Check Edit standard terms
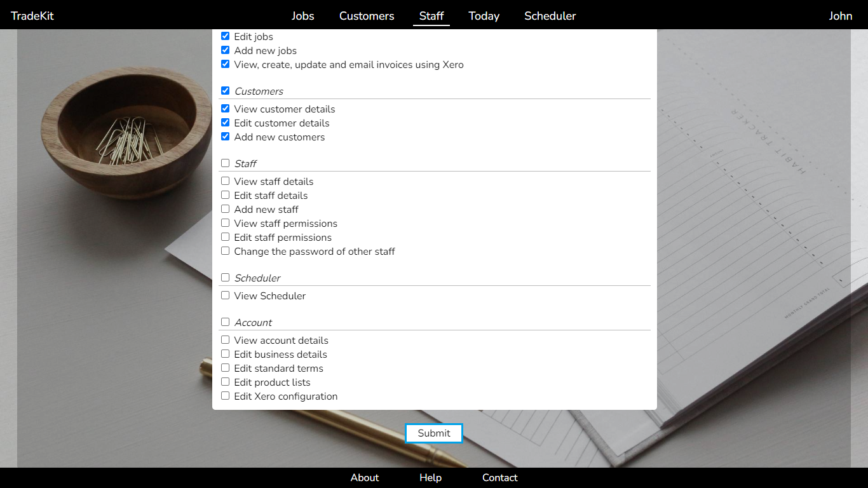 tap(225, 368)
